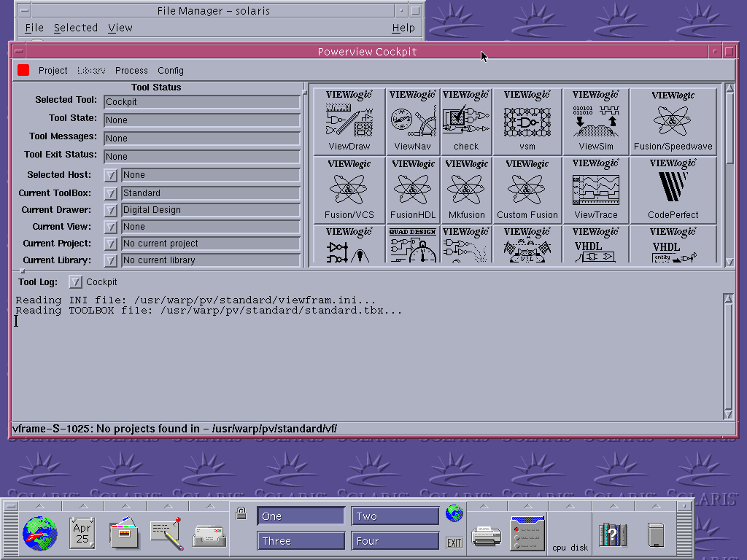Launch the check tool icon
Screen dimensions: 747x560
(466, 121)
